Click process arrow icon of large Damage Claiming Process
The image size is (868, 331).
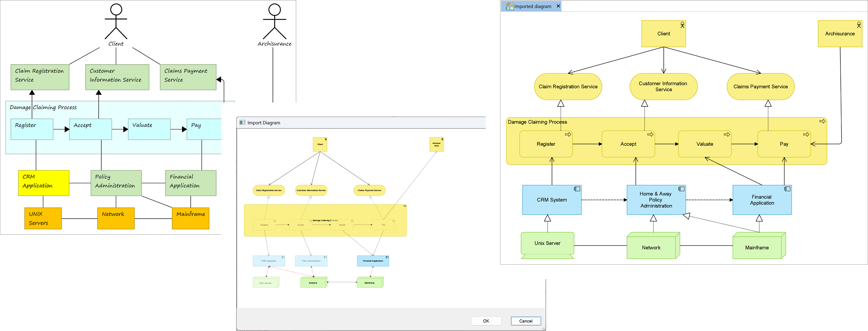(x=822, y=122)
